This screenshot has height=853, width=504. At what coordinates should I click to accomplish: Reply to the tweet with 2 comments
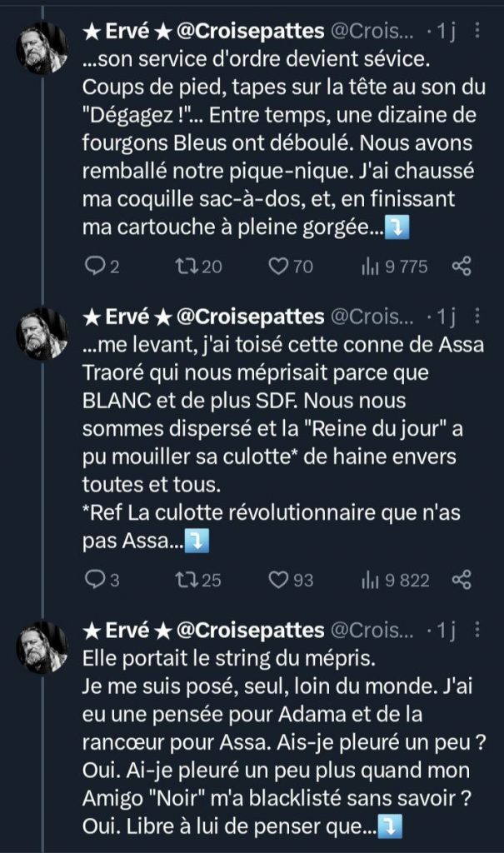(93, 267)
